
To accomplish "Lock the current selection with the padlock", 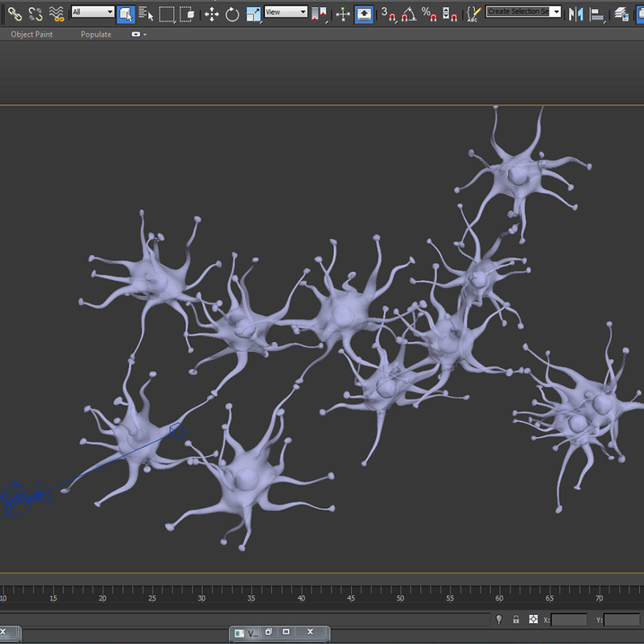I will 516,619.
